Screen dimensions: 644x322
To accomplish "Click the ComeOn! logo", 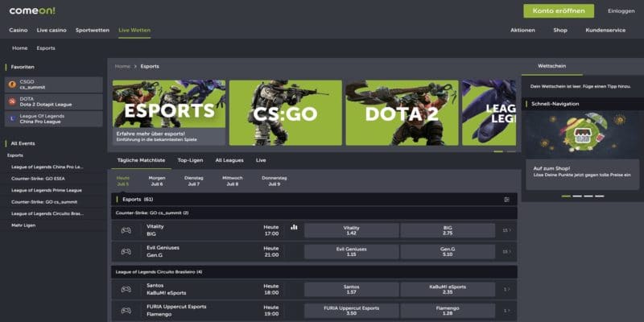I will (32, 11).
